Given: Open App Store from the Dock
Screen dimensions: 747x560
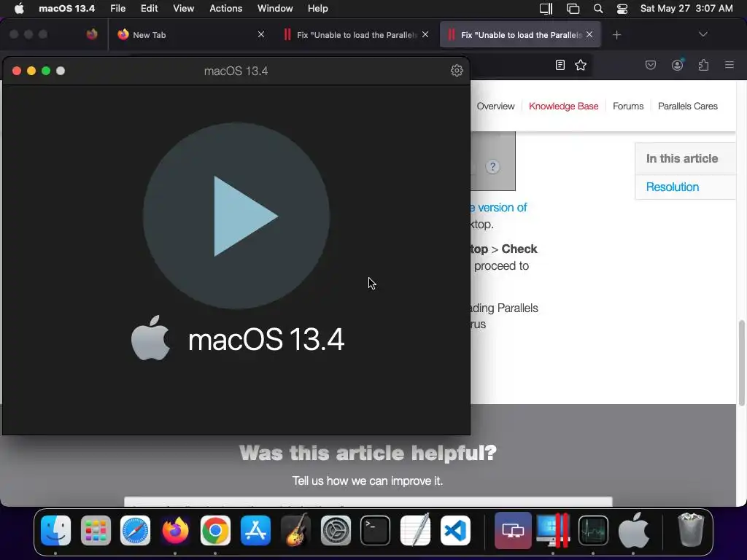Looking at the screenshot, I should pyautogui.click(x=255, y=530).
